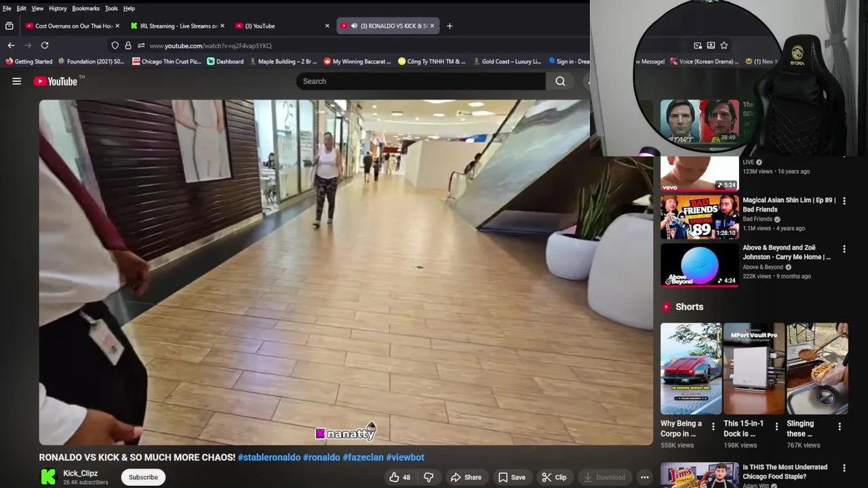Reload the page with the refresh icon
The height and width of the screenshot is (488, 868).
[x=45, y=45]
